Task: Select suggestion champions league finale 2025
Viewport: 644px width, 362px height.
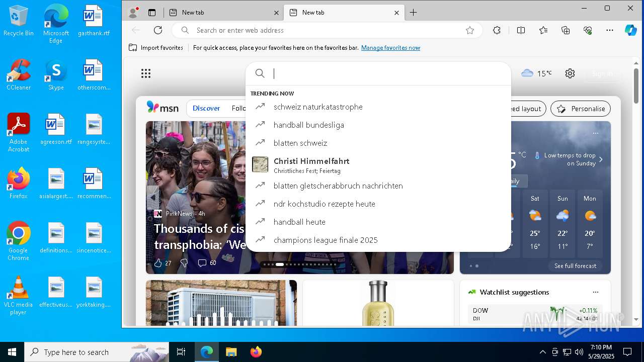Action: 378,240
